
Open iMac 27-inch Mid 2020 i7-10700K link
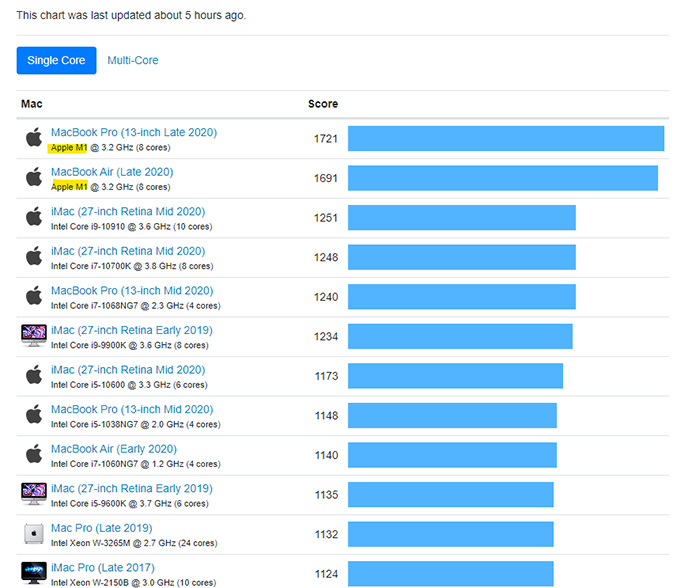coord(128,251)
